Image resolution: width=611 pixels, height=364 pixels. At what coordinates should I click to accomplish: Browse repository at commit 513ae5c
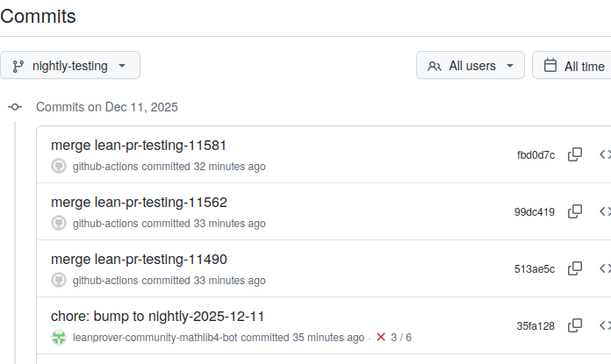click(604, 268)
